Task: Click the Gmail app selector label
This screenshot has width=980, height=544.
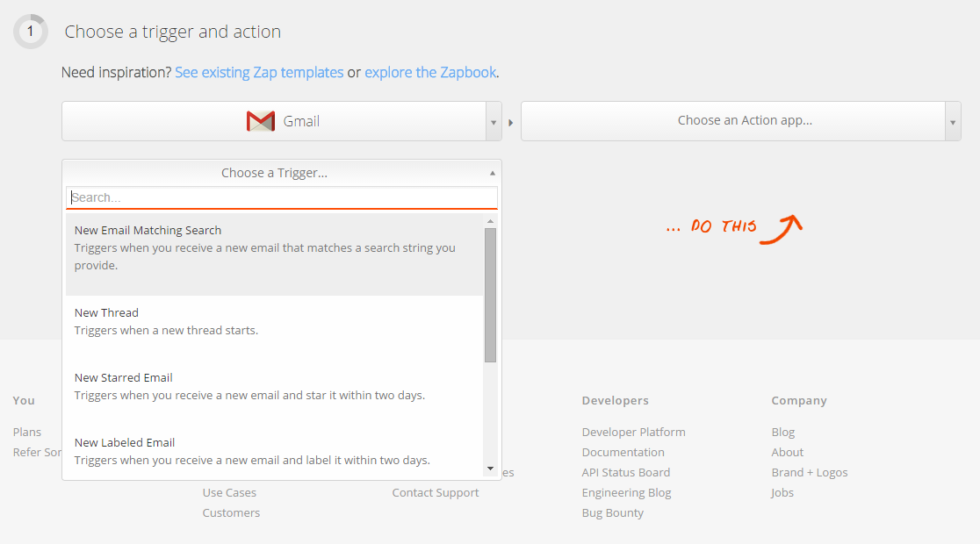Action: click(x=301, y=121)
